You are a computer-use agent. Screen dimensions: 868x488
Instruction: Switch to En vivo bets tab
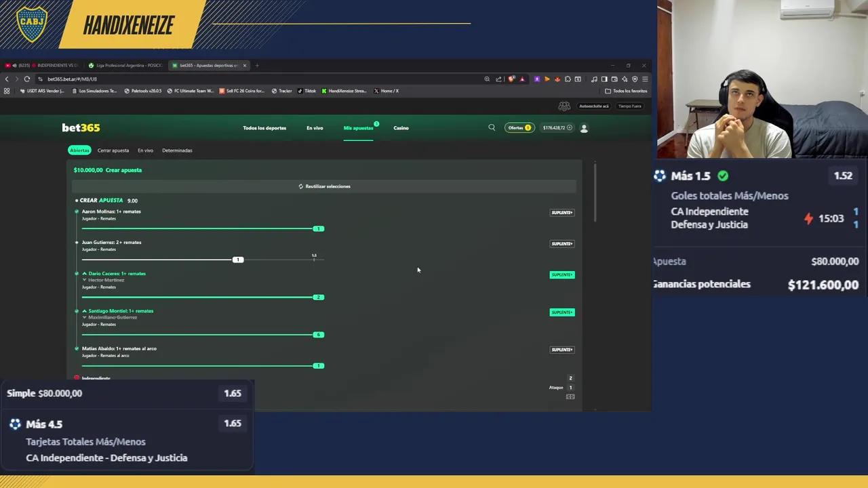pos(145,150)
